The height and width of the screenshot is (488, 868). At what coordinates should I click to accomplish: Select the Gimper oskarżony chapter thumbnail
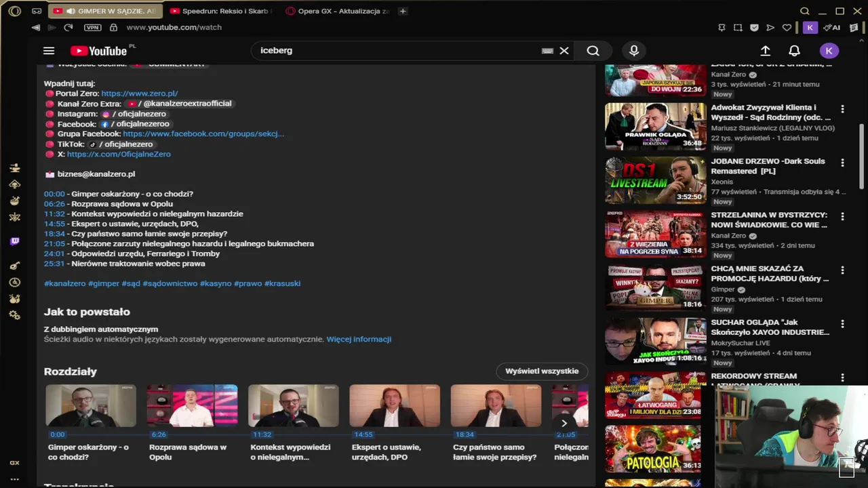(x=91, y=406)
